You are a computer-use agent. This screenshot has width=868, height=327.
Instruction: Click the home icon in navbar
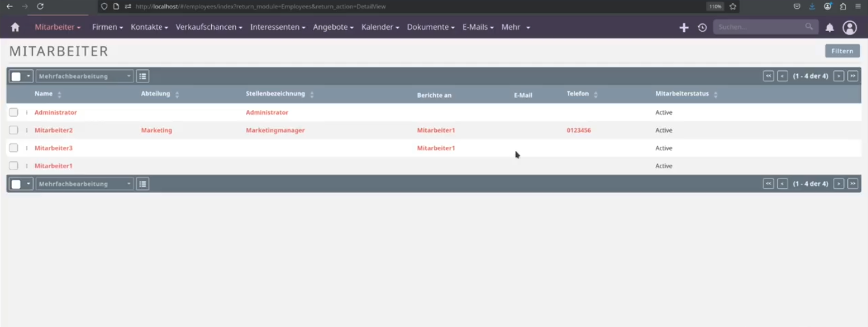point(15,27)
